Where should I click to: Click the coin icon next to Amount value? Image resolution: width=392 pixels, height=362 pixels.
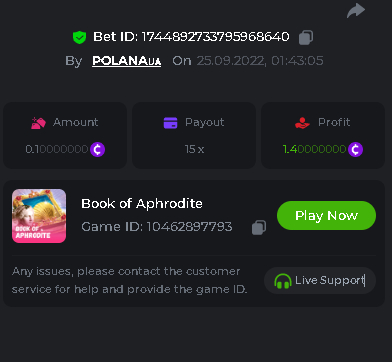tap(97, 149)
